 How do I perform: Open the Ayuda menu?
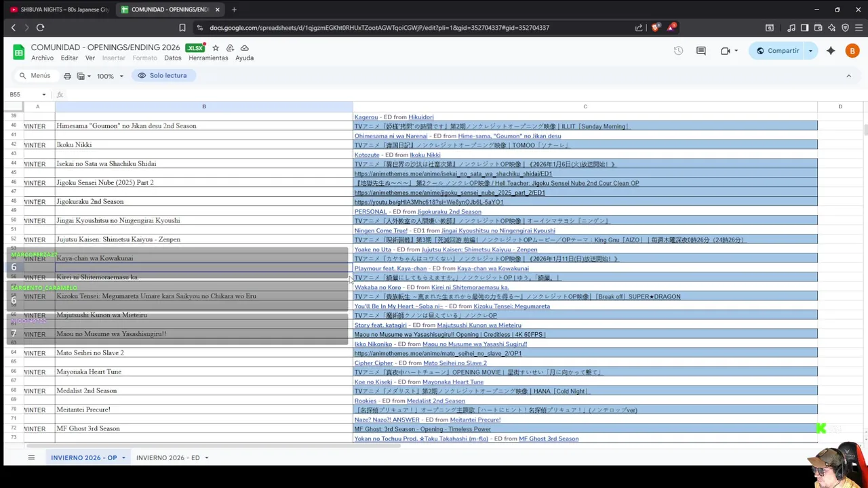click(244, 58)
